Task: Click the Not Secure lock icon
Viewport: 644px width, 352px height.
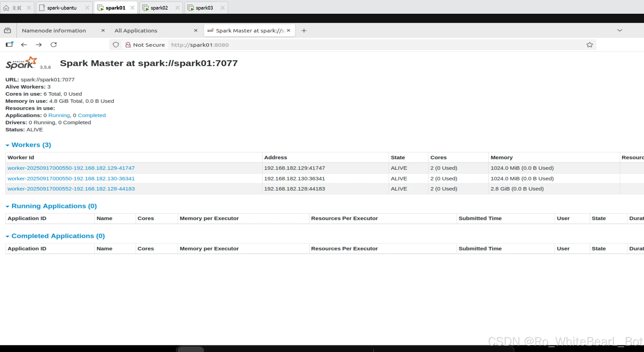Action: coord(128,45)
